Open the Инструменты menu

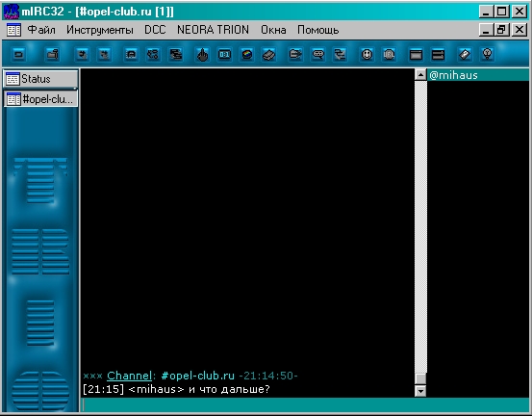[100, 30]
